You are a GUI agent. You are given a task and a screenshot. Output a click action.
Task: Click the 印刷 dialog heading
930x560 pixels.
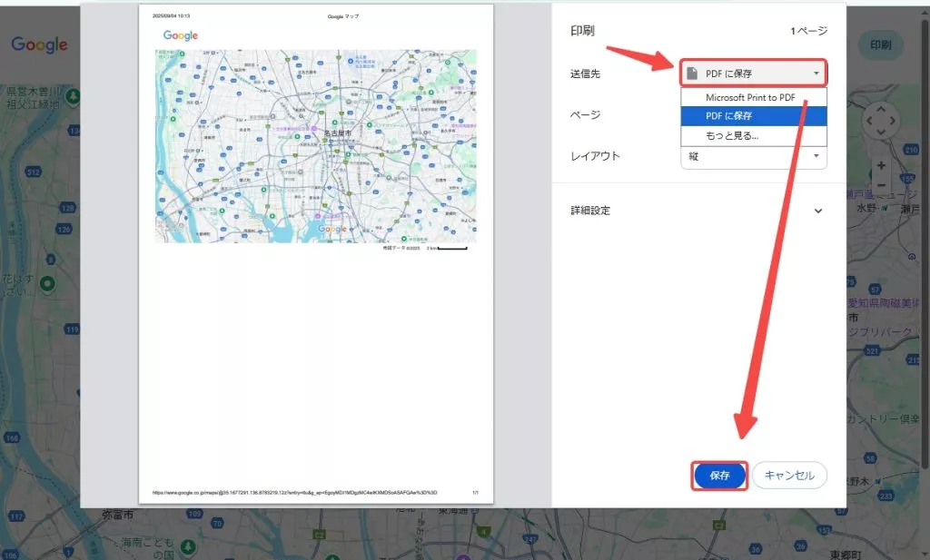click(x=582, y=31)
